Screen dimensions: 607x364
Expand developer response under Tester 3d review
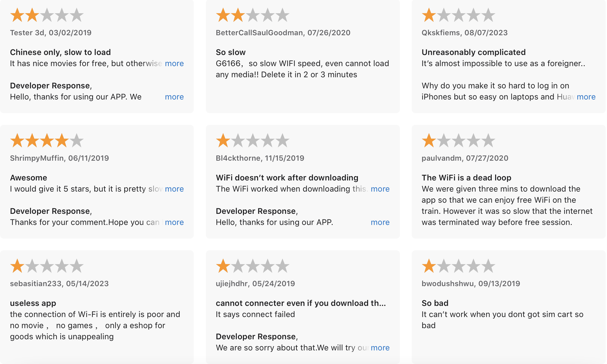[x=174, y=97]
